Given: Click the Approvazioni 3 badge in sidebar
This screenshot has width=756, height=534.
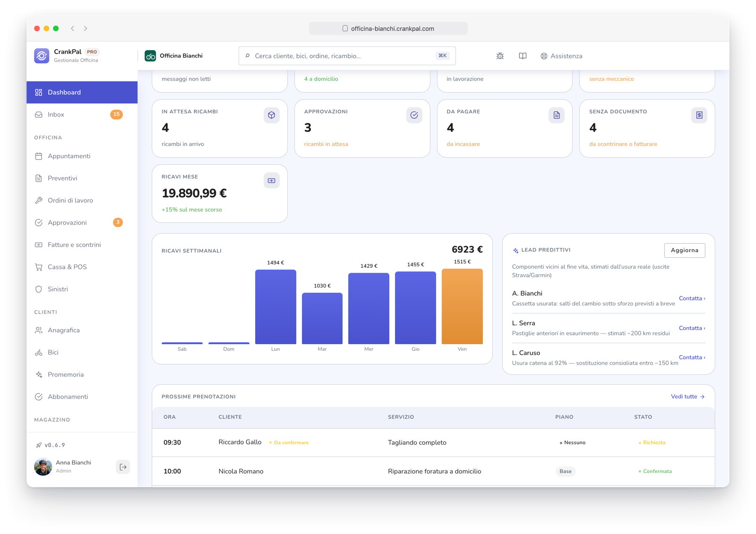Looking at the screenshot, I should [118, 222].
